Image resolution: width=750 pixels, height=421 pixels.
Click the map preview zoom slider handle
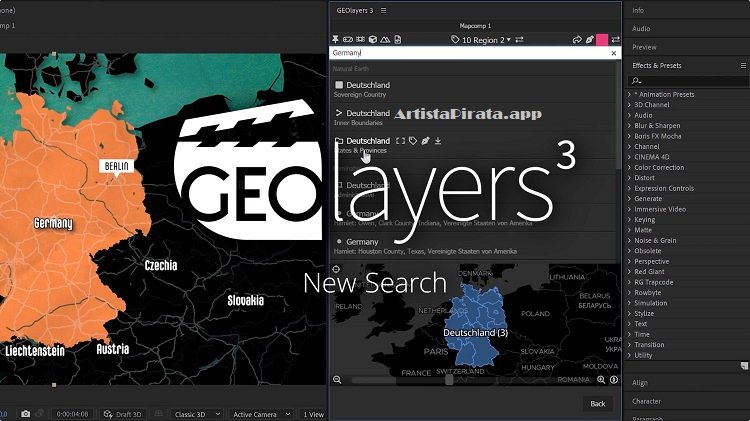tap(449, 380)
